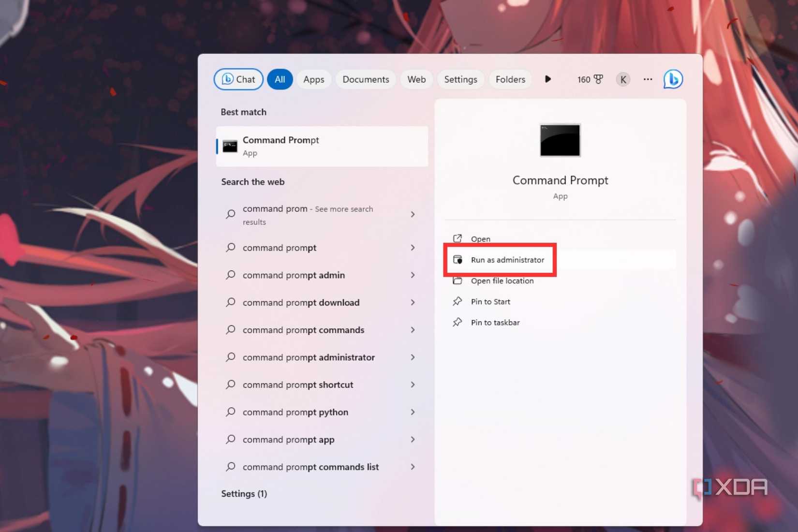
Task: Click the shield icon beside Run as administrator
Action: pos(458,260)
